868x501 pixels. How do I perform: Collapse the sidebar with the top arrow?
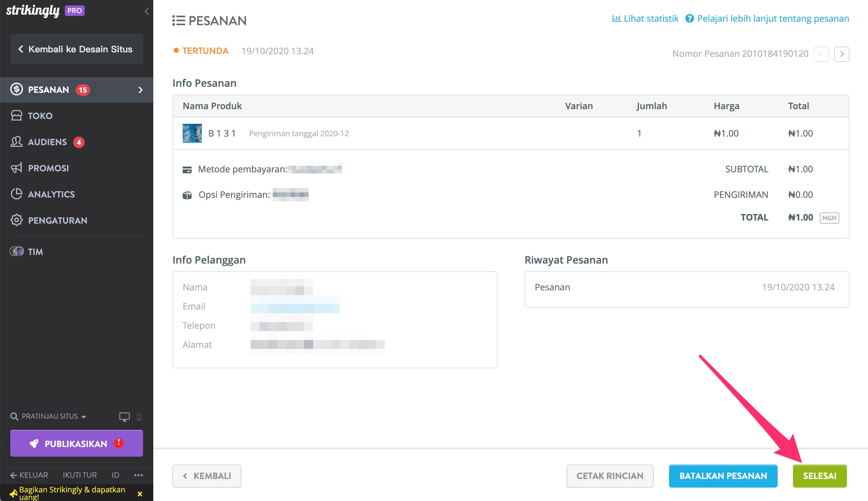click(x=147, y=11)
